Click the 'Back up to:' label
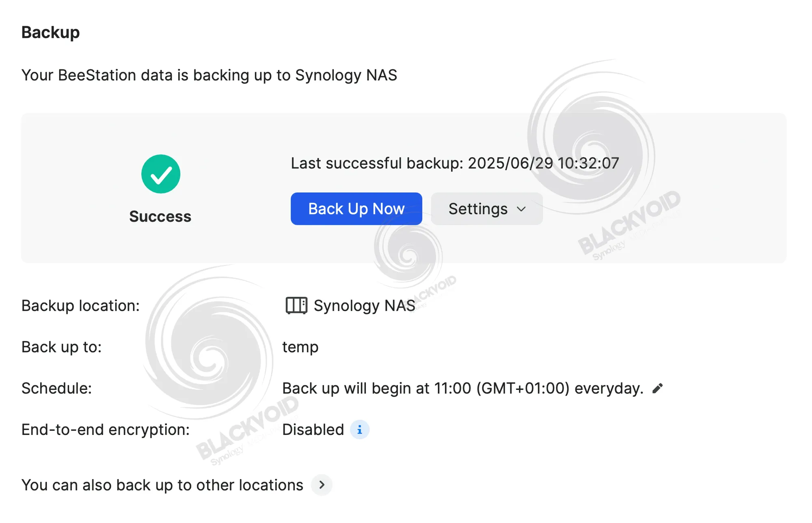 click(61, 347)
